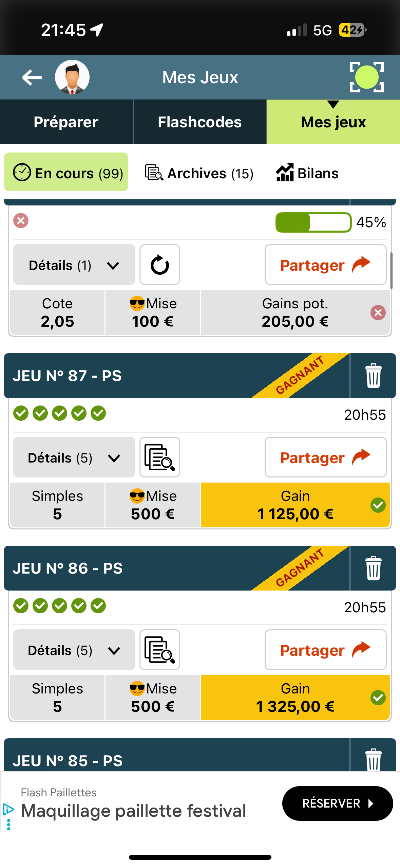Image resolution: width=400 pixels, height=868 pixels.
Task: Open the Archives (15) tab
Action: [x=199, y=173]
